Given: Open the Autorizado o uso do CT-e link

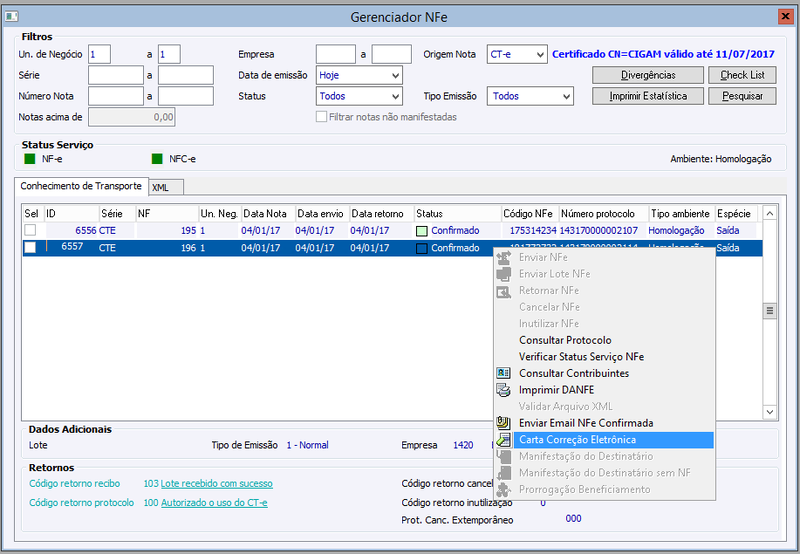Looking at the screenshot, I should [x=214, y=503].
